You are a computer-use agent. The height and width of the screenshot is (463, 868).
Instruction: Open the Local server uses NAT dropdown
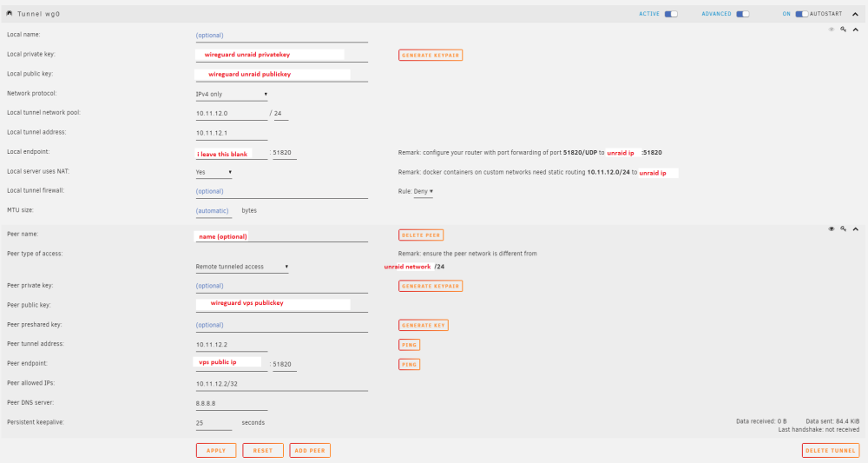(x=214, y=172)
